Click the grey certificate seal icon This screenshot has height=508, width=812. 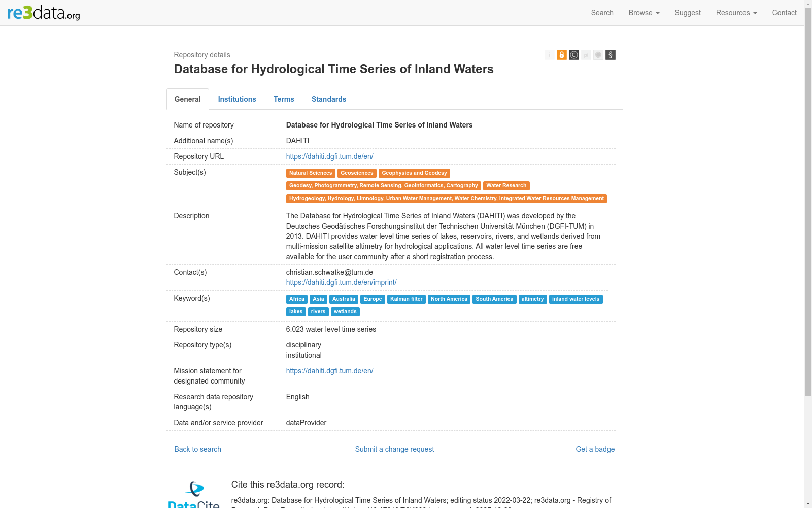(598, 55)
